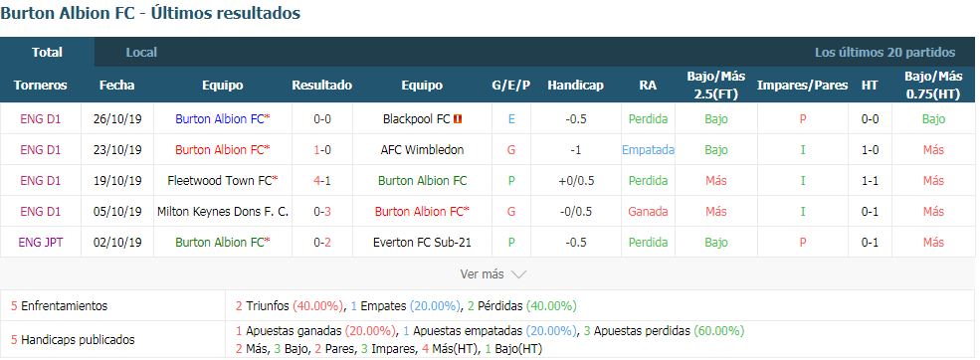Click the red card icon beside Blackpool FC

click(x=458, y=119)
